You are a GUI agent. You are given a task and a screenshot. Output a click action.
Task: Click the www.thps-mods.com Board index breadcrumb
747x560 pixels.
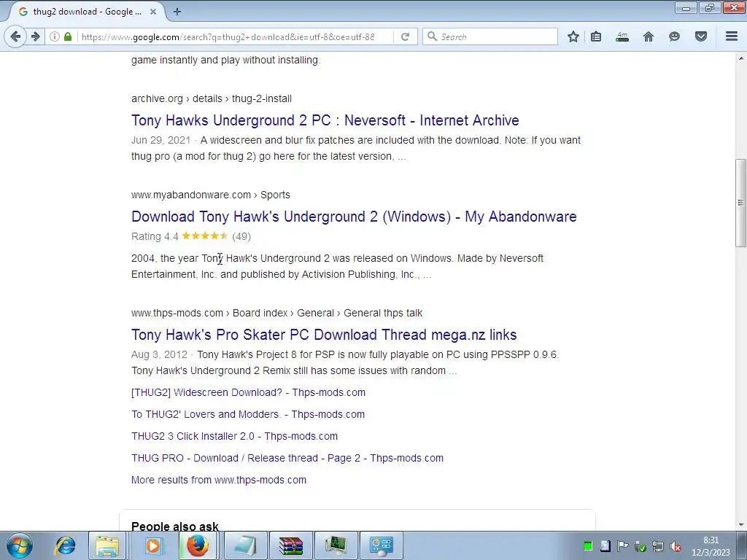point(276,313)
